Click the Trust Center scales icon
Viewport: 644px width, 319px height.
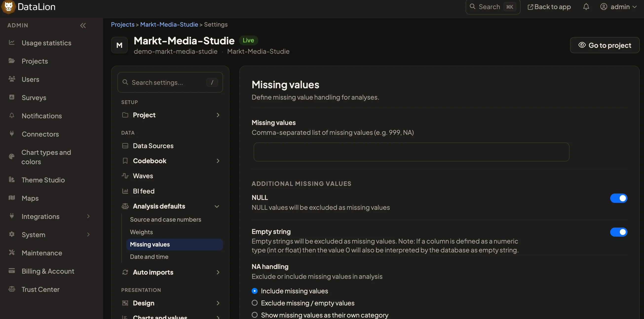12,289
